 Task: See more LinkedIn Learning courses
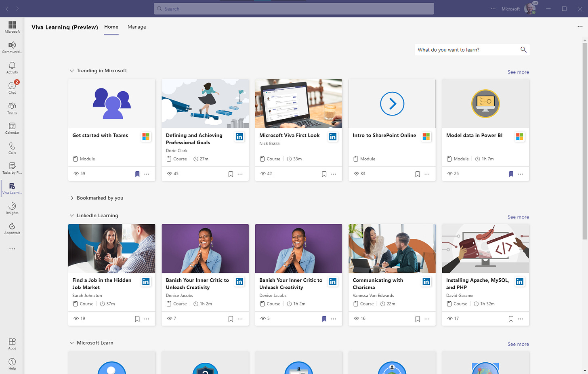[x=518, y=217]
